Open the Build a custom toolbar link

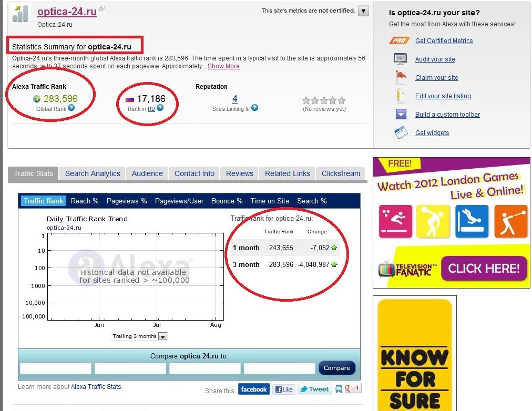[447, 114]
